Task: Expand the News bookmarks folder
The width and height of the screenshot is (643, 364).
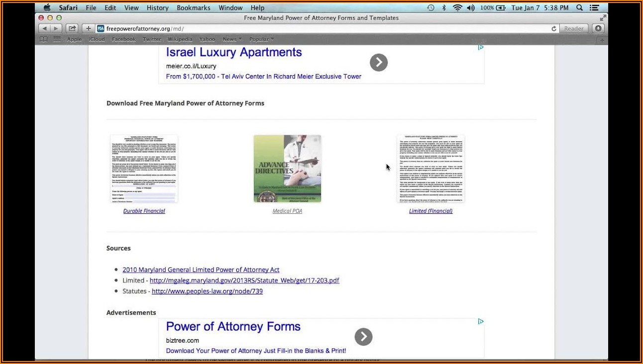Action: 232,39
